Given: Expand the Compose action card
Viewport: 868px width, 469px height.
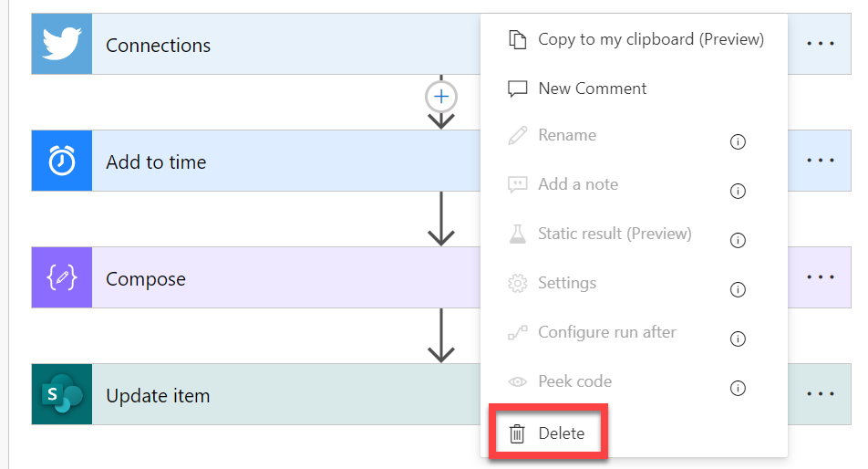Looking at the screenshot, I should coord(274,278).
